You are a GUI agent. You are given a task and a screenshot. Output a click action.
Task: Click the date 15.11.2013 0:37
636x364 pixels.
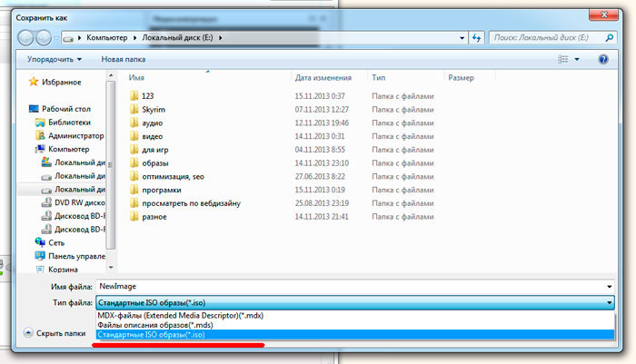pos(320,96)
